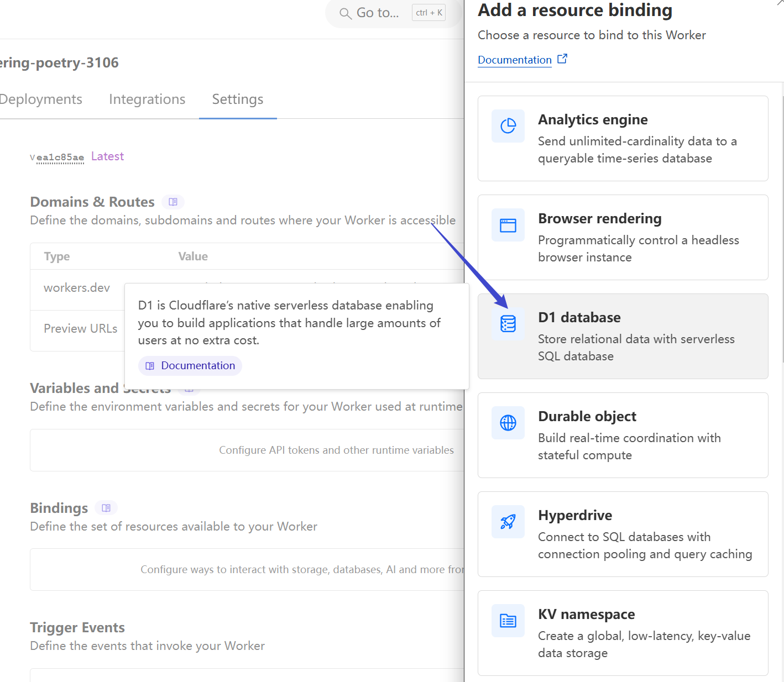Click the Bindings section heading
784x682 pixels.
click(59, 508)
